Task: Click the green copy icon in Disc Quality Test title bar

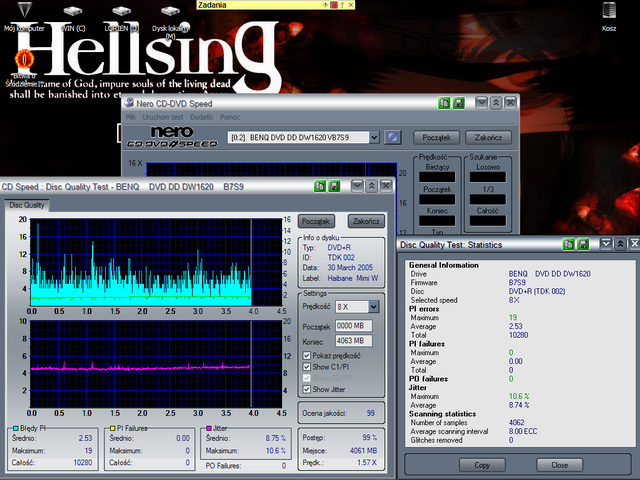Action: (320, 187)
